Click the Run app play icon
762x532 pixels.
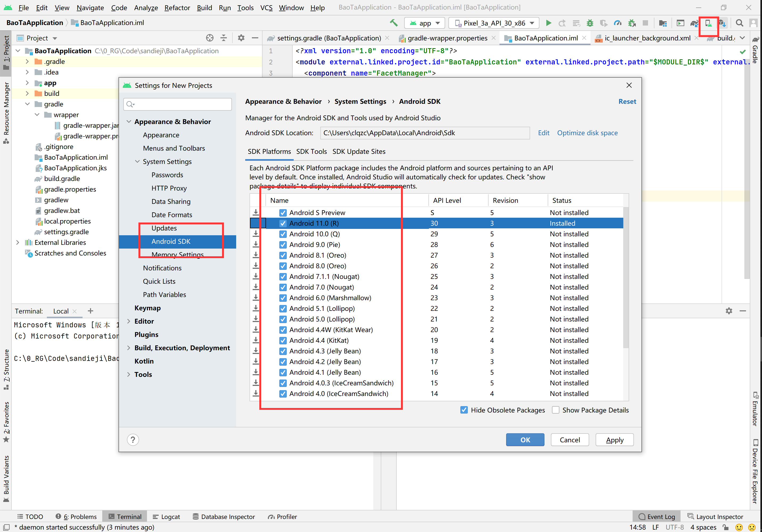click(548, 23)
